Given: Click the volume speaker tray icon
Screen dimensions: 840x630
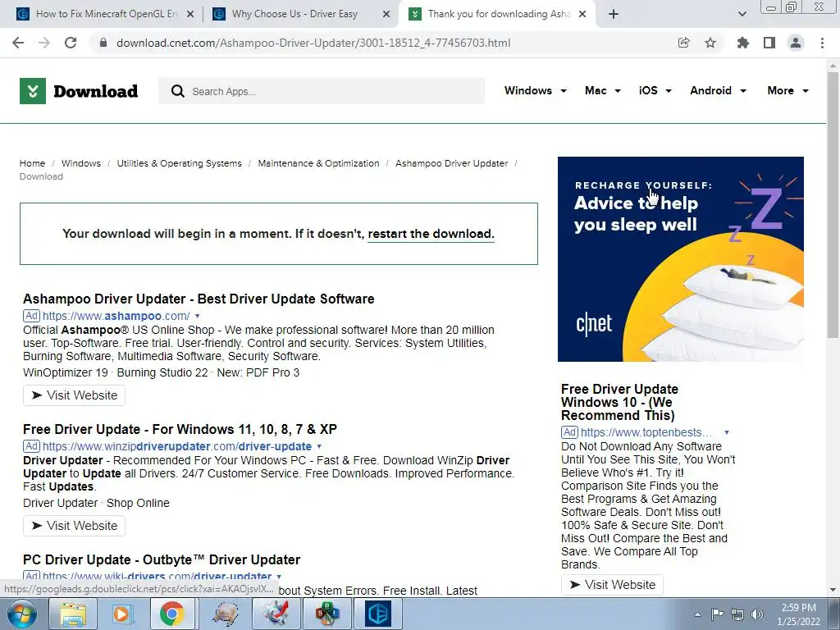Looking at the screenshot, I should pyautogui.click(x=757, y=614).
